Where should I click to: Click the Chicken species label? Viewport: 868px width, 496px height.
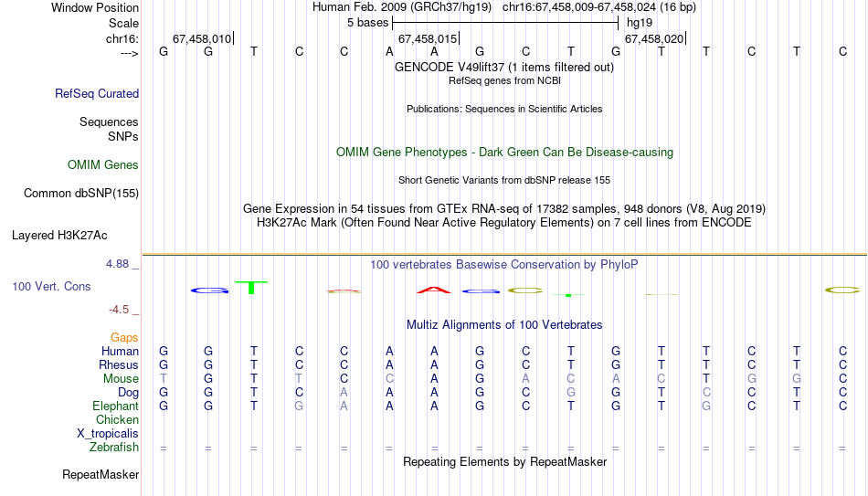tap(117, 419)
